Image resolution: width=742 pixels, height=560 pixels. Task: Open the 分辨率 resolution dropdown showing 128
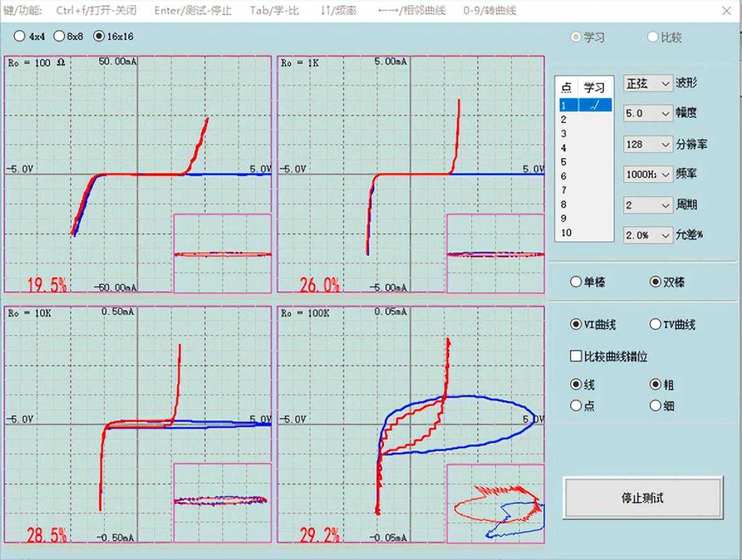pyautogui.click(x=647, y=144)
